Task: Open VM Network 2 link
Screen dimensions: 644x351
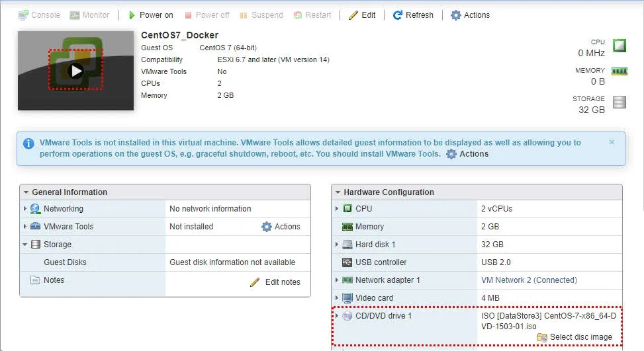Action: coord(529,280)
